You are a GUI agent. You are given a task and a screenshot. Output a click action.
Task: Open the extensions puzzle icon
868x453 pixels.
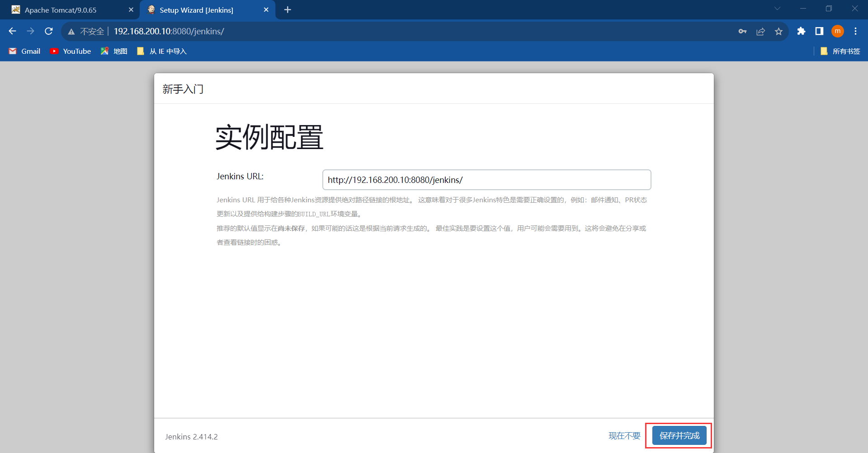(801, 31)
